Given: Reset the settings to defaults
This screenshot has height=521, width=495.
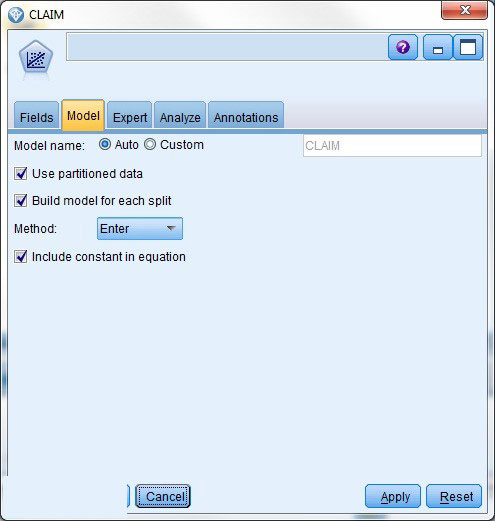Looking at the screenshot, I should tap(454, 496).
